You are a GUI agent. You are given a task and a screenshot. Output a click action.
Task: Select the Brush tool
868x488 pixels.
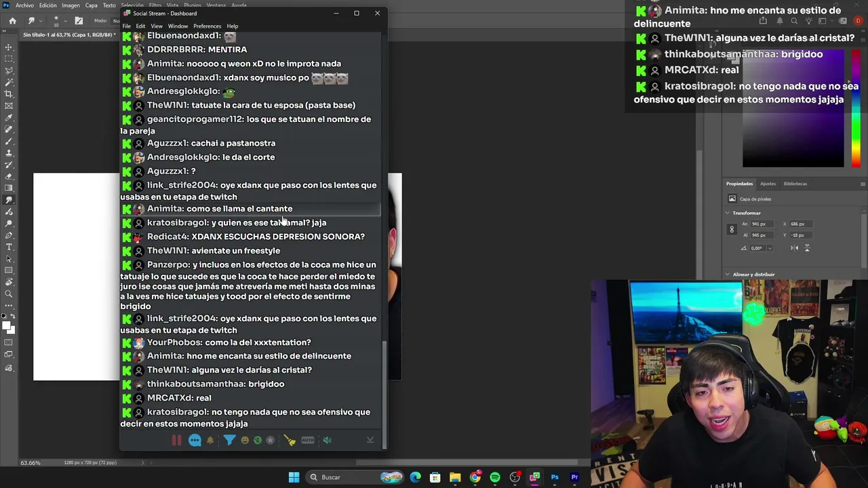(9, 141)
